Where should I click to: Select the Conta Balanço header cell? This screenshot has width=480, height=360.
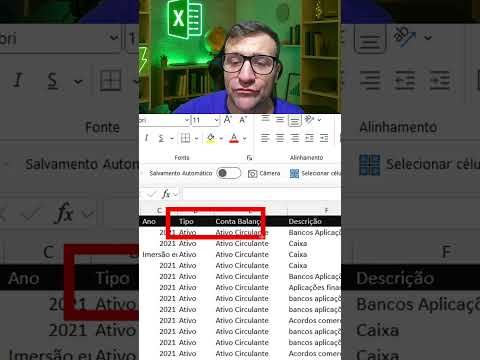click(250, 221)
